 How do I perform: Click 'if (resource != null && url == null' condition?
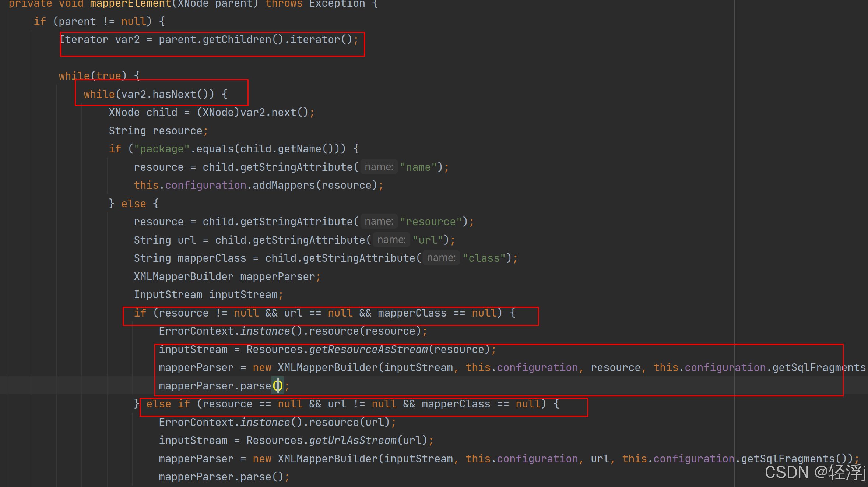click(324, 313)
